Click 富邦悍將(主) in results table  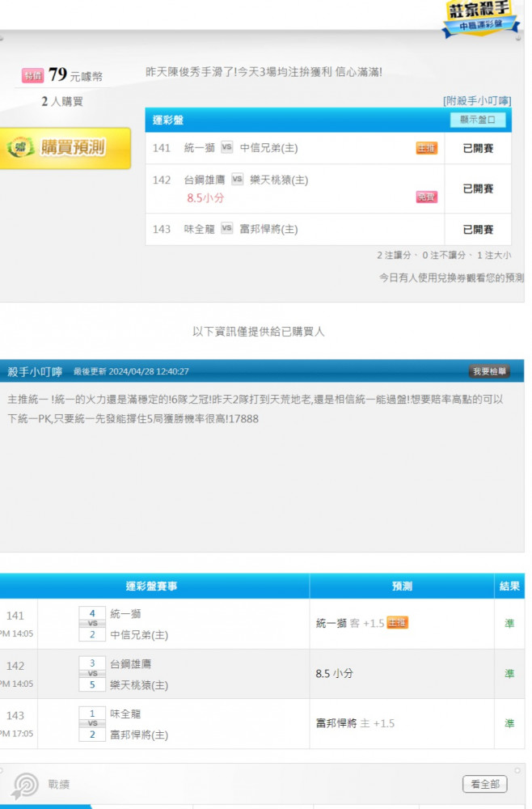[139, 735]
